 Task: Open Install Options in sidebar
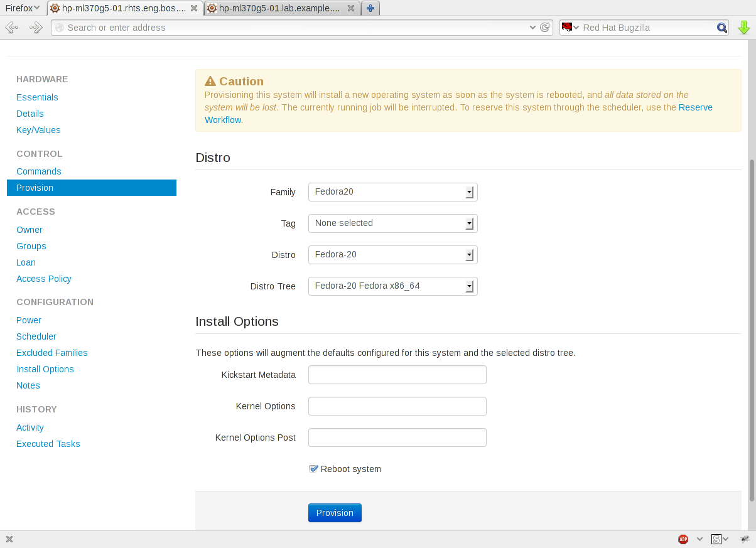(x=45, y=369)
